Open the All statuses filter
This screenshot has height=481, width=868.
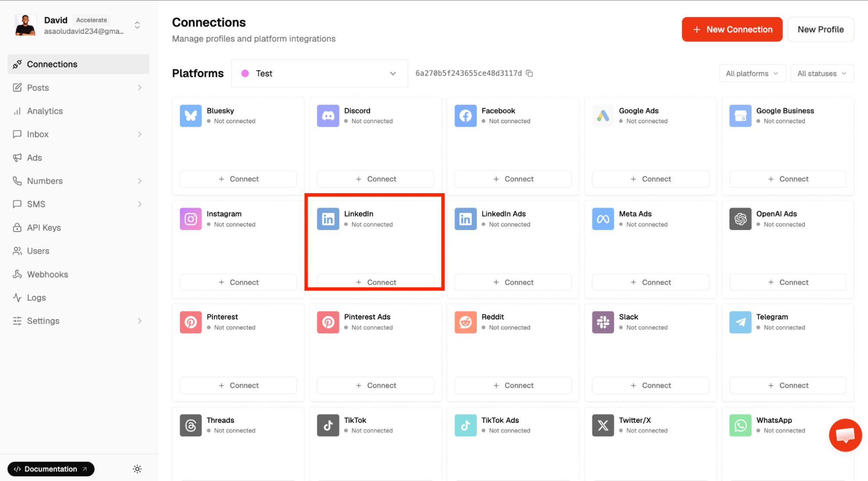click(822, 73)
